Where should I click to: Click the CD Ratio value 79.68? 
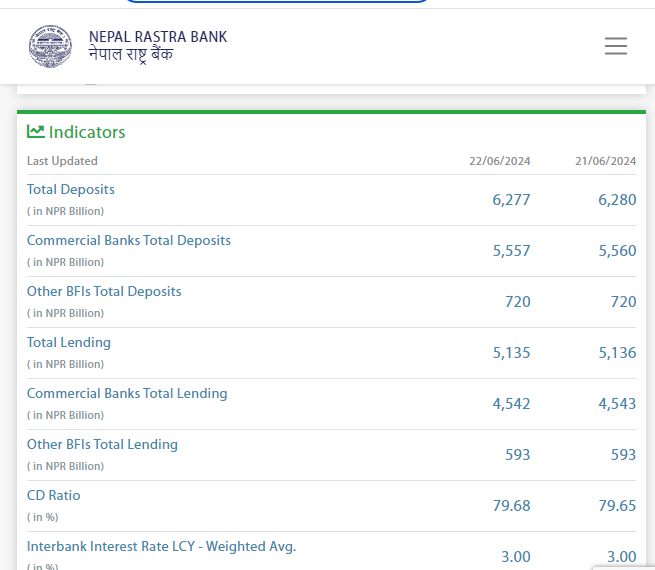pyautogui.click(x=511, y=505)
